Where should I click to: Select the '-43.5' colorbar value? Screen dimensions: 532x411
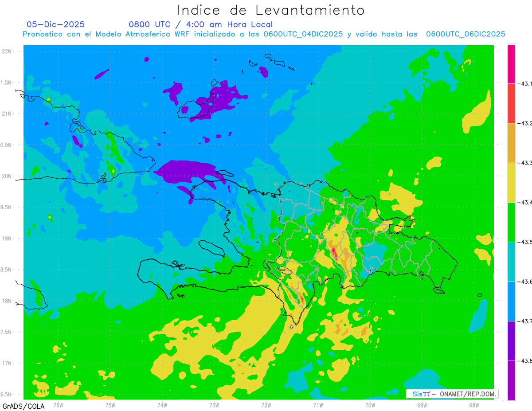pyautogui.click(x=525, y=242)
